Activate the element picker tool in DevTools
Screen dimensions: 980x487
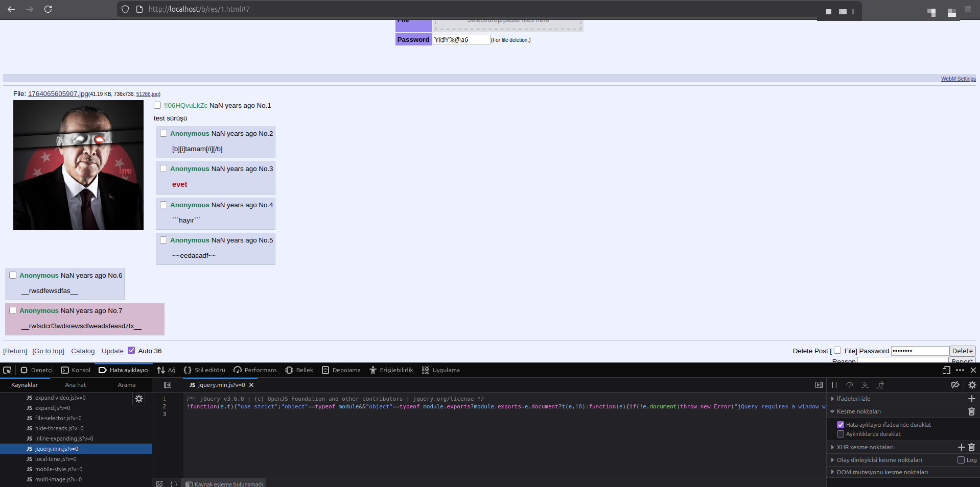tap(7, 370)
